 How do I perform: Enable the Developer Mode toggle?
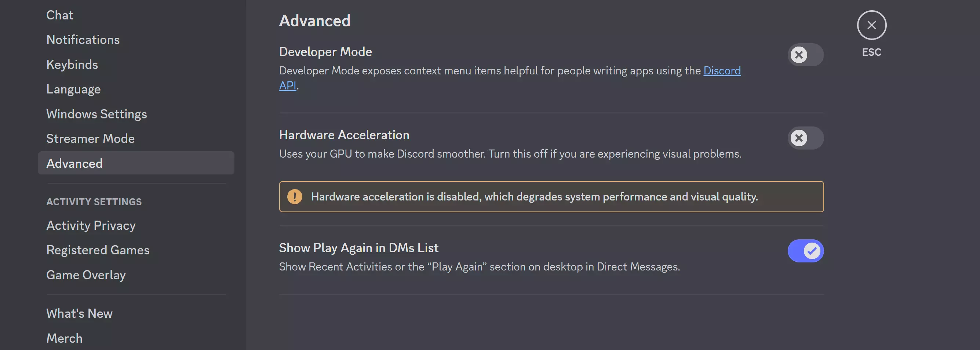pos(805,55)
